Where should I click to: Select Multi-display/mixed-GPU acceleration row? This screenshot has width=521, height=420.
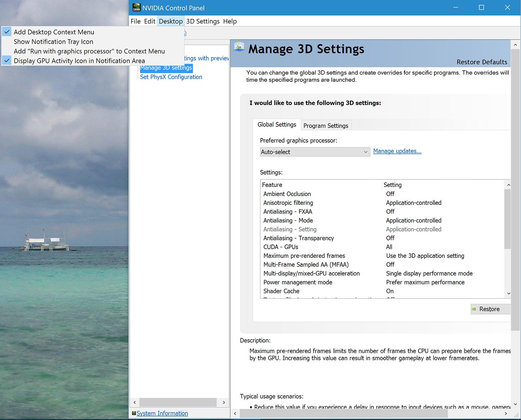(383, 273)
